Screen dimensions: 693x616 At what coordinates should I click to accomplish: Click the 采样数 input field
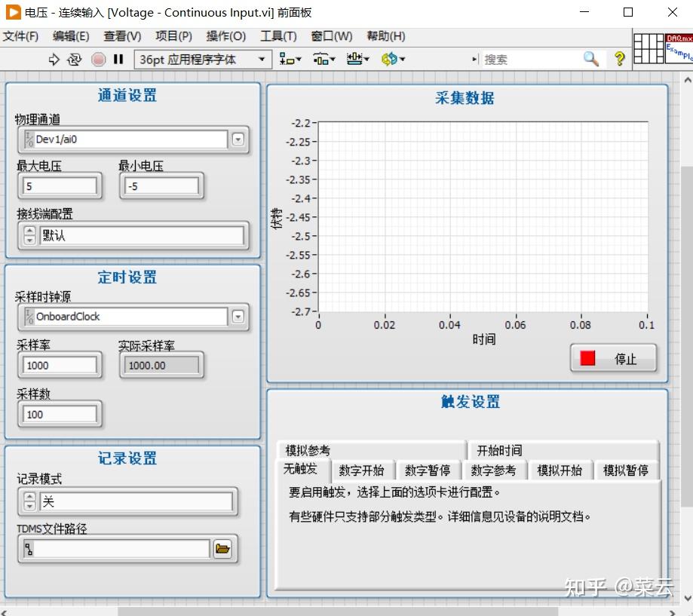(60, 415)
